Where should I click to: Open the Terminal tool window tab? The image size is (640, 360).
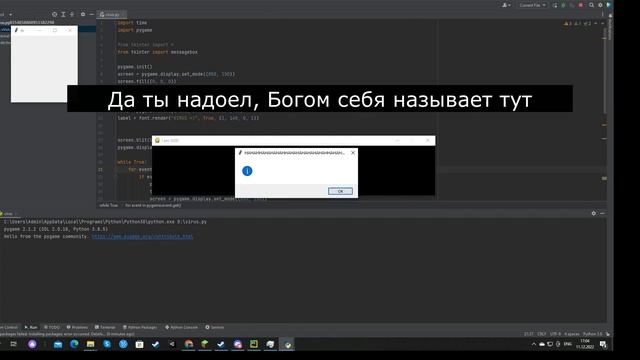click(x=105, y=327)
